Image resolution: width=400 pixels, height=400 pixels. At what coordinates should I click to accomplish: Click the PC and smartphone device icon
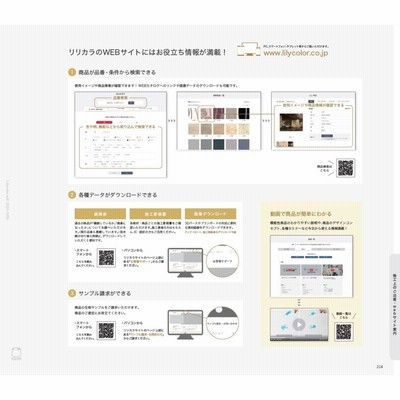point(248,49)
